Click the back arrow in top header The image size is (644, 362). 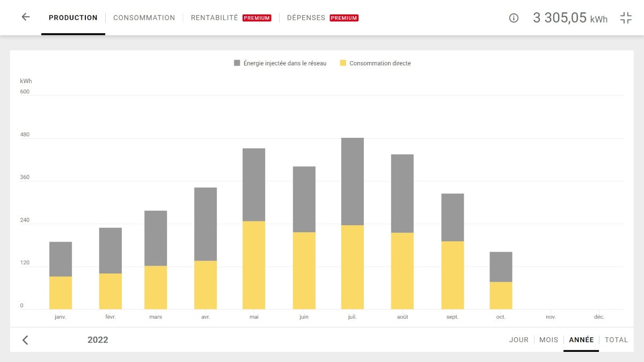coord(25,17)
